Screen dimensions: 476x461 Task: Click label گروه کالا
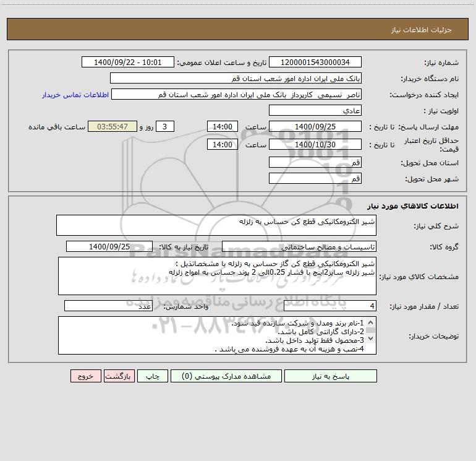tap(444, 247)
